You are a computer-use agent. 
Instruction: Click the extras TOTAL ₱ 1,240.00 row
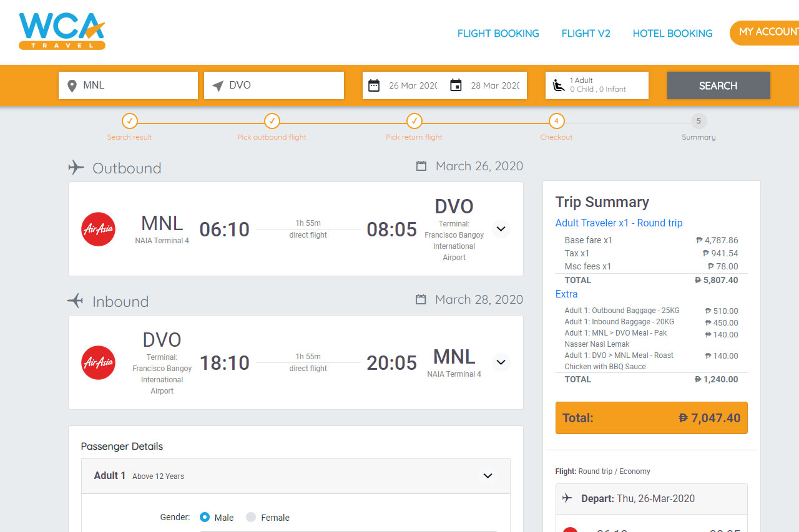(651, 379)
